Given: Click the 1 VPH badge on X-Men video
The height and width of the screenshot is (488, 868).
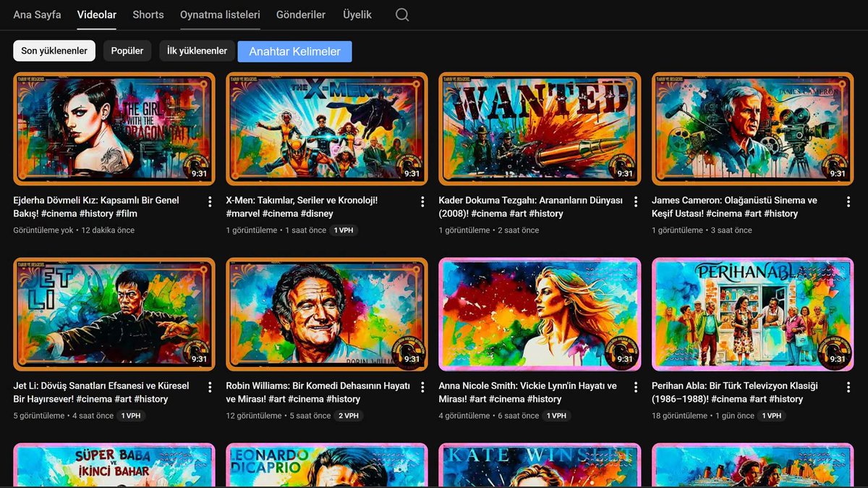Looking at the screenshot, I should tap(344, 230).
